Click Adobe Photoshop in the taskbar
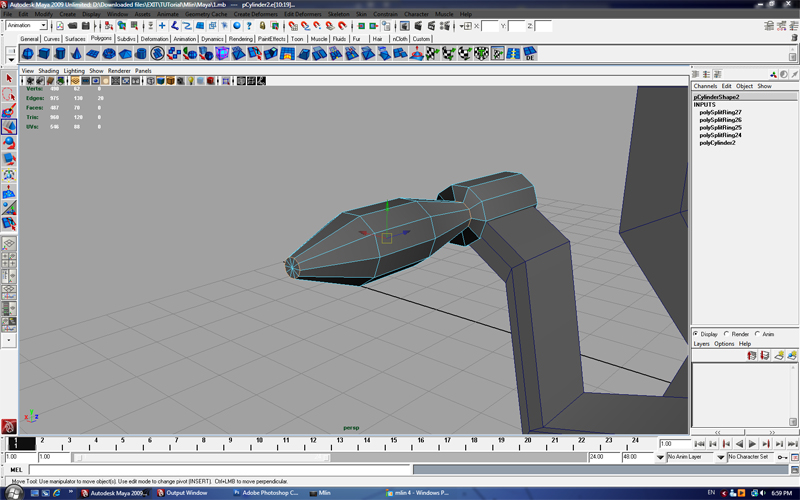Viewport: 800px width, 500px height. tap(264, 493)
